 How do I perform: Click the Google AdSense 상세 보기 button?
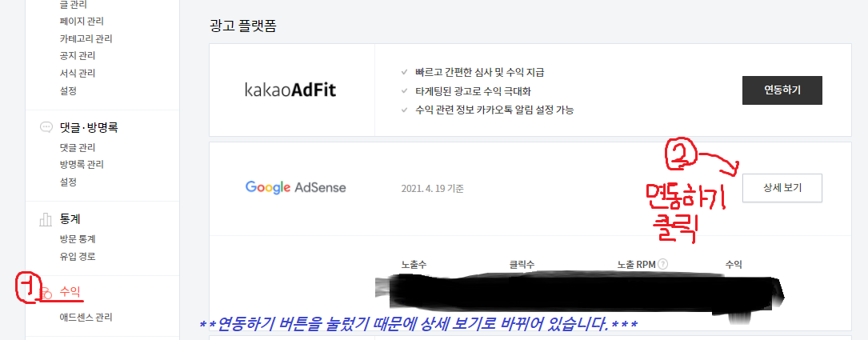782,188
